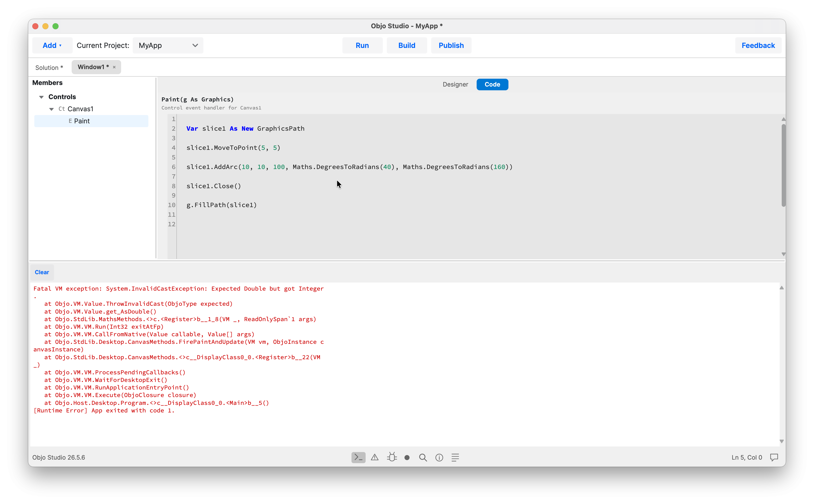Screen dimensions: 814x504
Task: Open the search magnifier icon
Action: (423, 457)
